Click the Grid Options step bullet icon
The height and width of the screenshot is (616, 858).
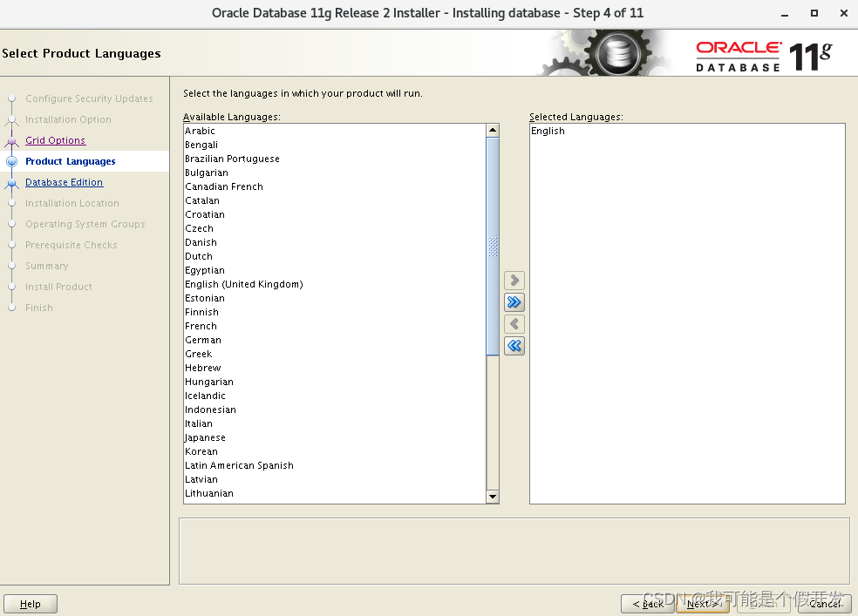[11, 141]
